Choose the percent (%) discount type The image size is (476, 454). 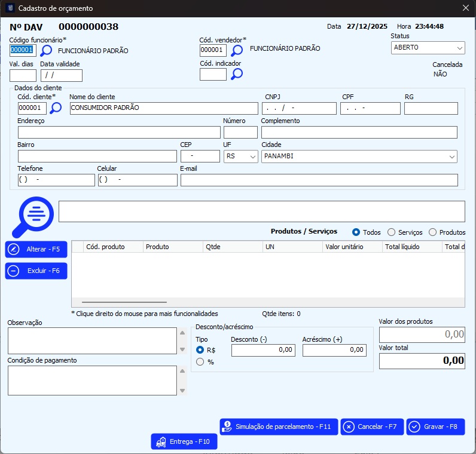click(200, 361)
